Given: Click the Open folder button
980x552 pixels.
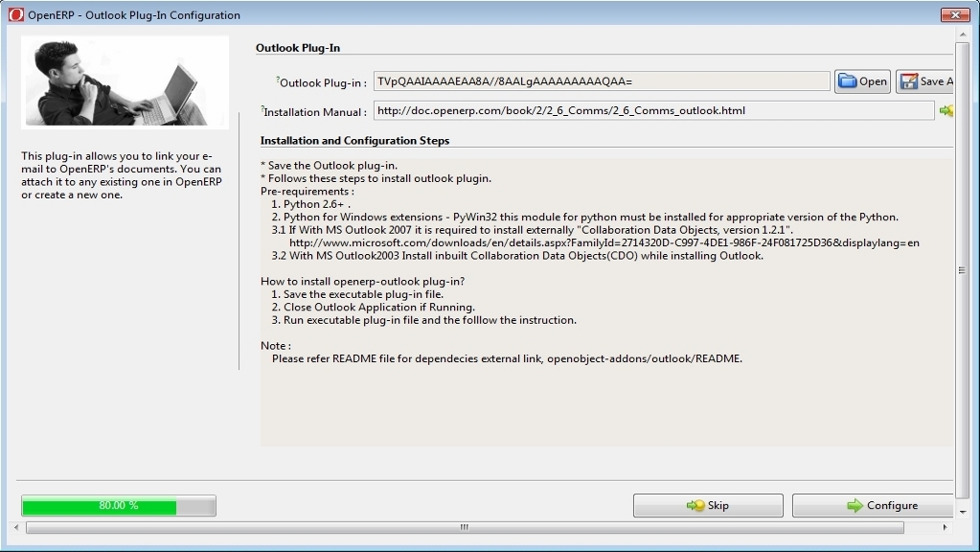Looking at the screenshot, I should pyautogui.click(x=862, y=81).
